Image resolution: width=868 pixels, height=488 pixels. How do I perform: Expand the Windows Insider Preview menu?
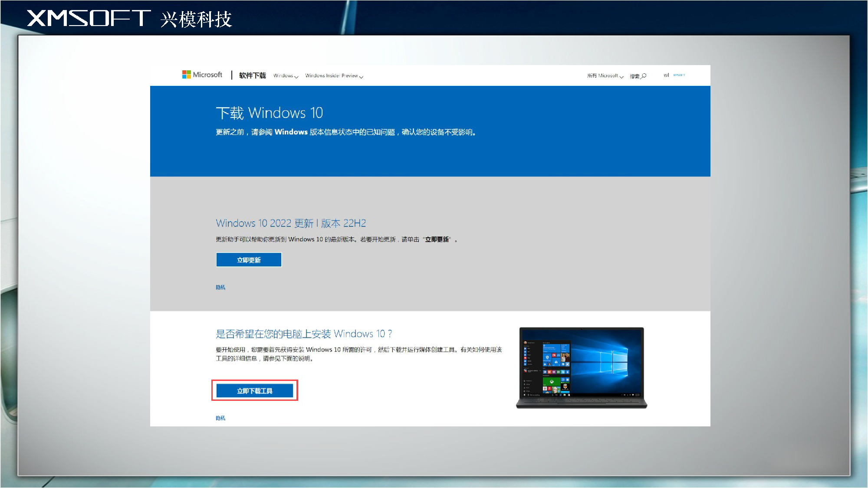pos(334,76)
